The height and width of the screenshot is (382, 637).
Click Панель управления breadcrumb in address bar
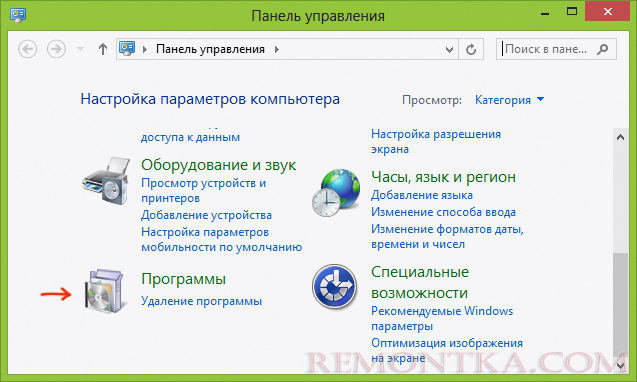(x=210, y=49)
